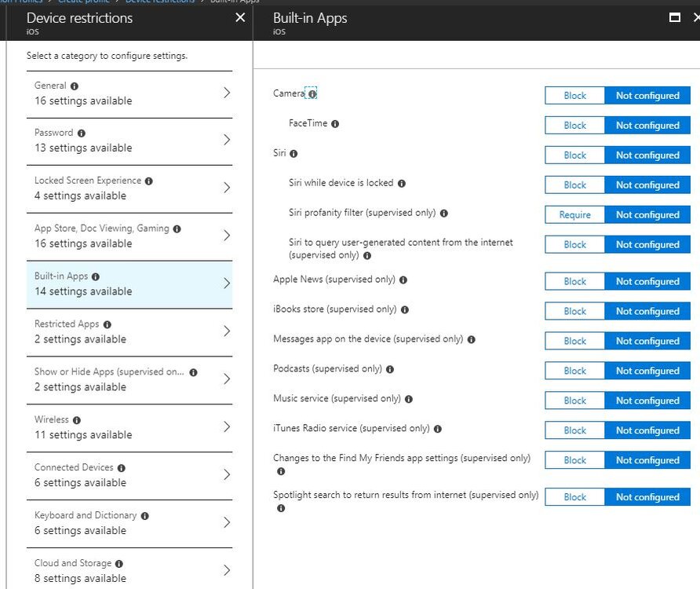Image resolution: width=700 pixels, height=589 pixels.
Task: Click info icon for iTunes Radio service
Action: click(438, 429)
